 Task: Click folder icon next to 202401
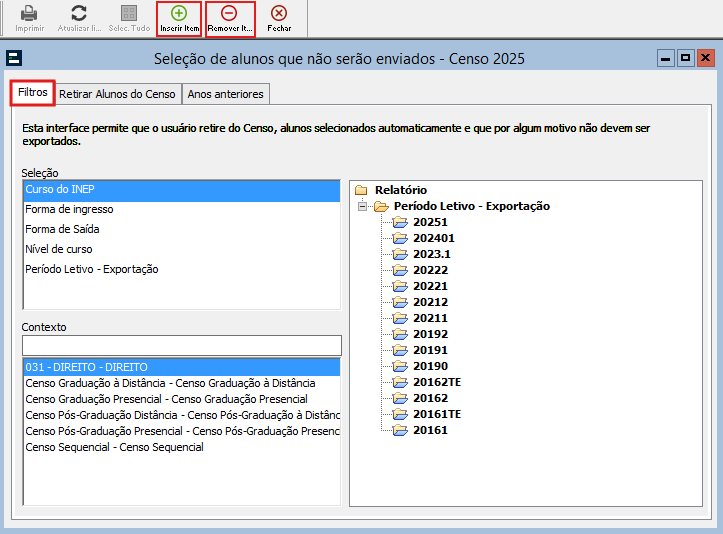point(400,238)
